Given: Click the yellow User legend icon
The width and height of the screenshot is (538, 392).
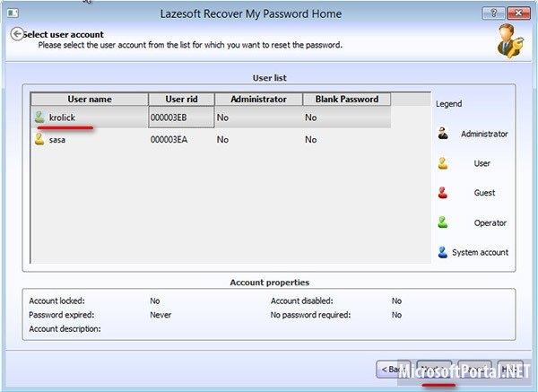Looking at the screenshot, I should click(x=443, y=163).
